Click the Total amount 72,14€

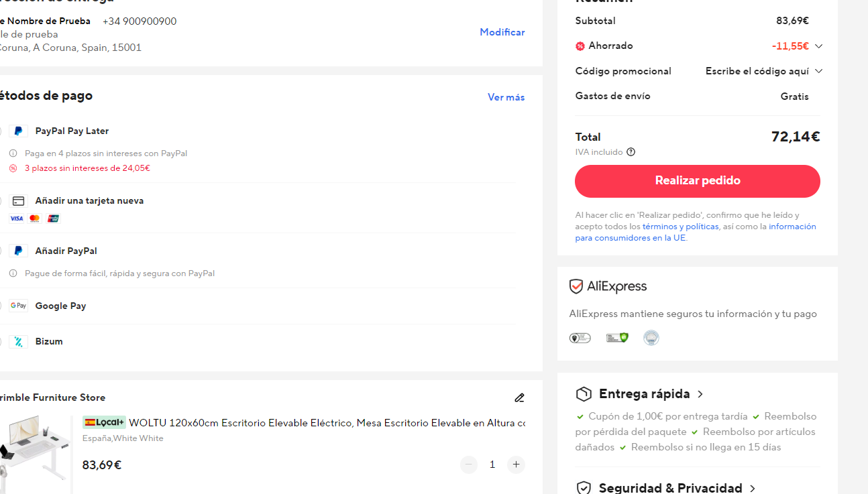point(796,137)
